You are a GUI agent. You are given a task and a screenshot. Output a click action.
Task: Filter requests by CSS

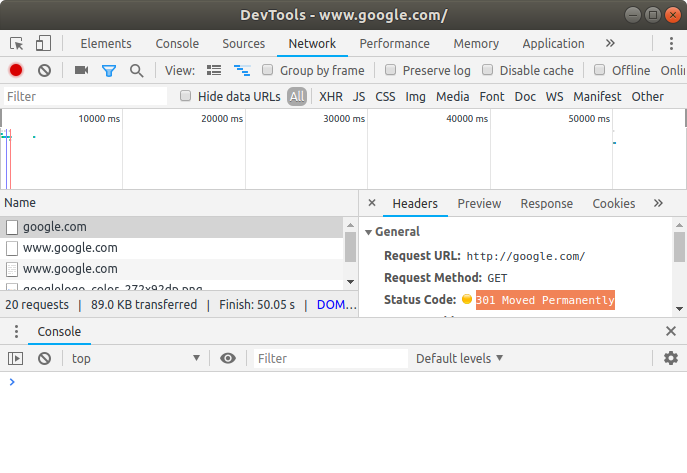coord(385,96)
